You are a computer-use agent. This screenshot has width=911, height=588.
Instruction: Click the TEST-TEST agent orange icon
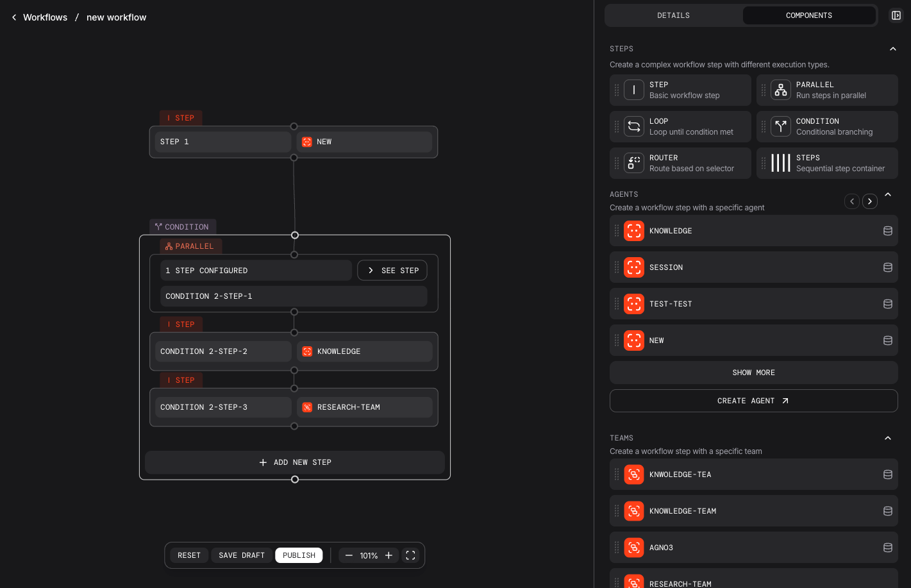(x=634, y=304)
